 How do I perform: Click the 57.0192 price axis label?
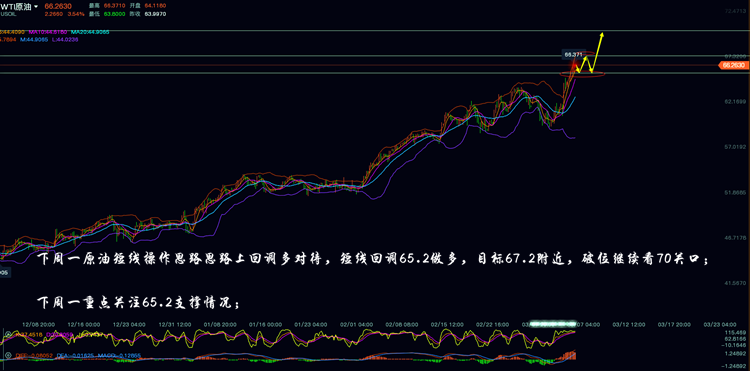tap(736, 147)
